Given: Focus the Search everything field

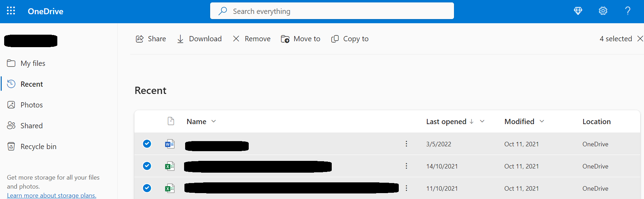Looking at the screenshot, I should (332, 11).
